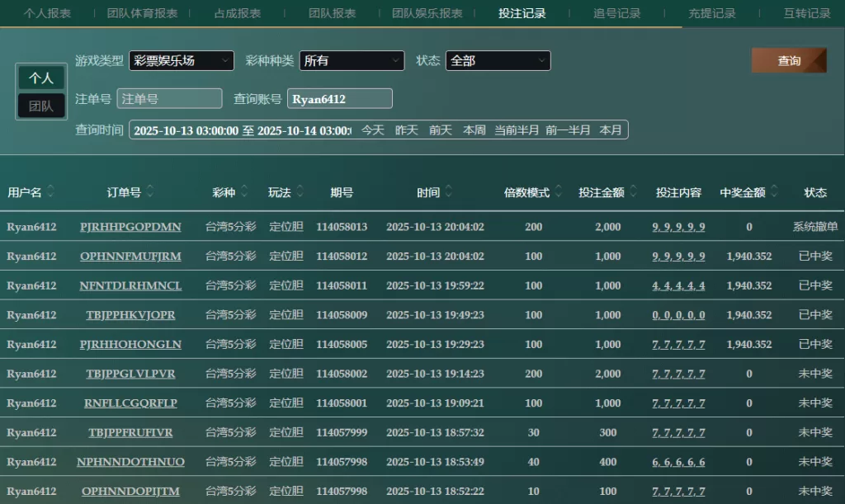
Task: Switch to 团队 view toggle
Action: coord(41,106)
